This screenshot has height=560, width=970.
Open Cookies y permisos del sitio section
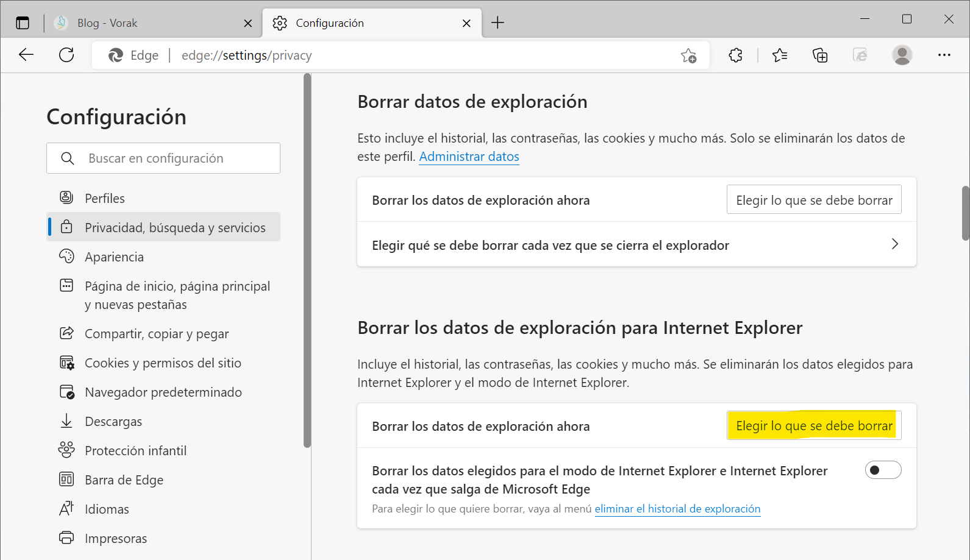(x=163, y=363)
